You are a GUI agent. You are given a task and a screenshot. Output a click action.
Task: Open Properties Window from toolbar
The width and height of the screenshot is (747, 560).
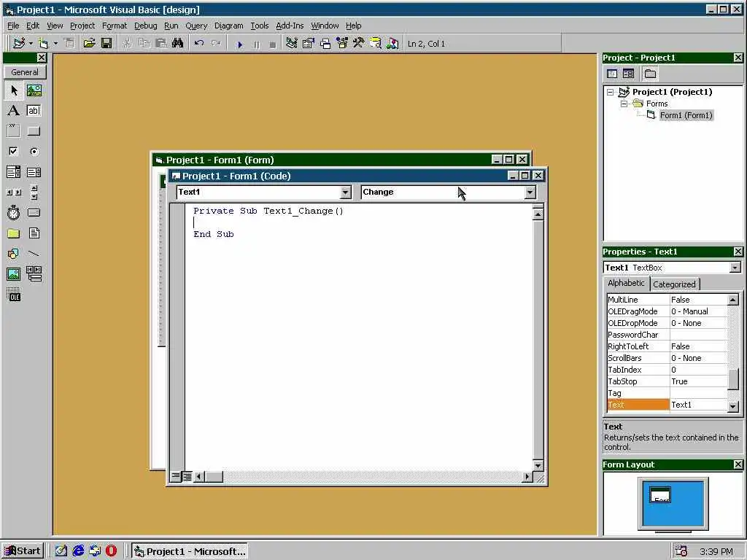point(309,43)
